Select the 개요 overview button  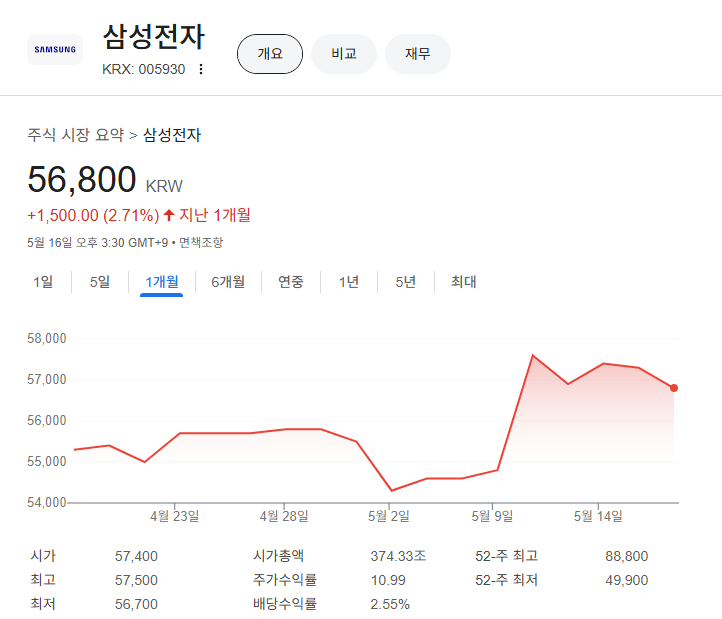pyautogui.click(x=270, y=54)
